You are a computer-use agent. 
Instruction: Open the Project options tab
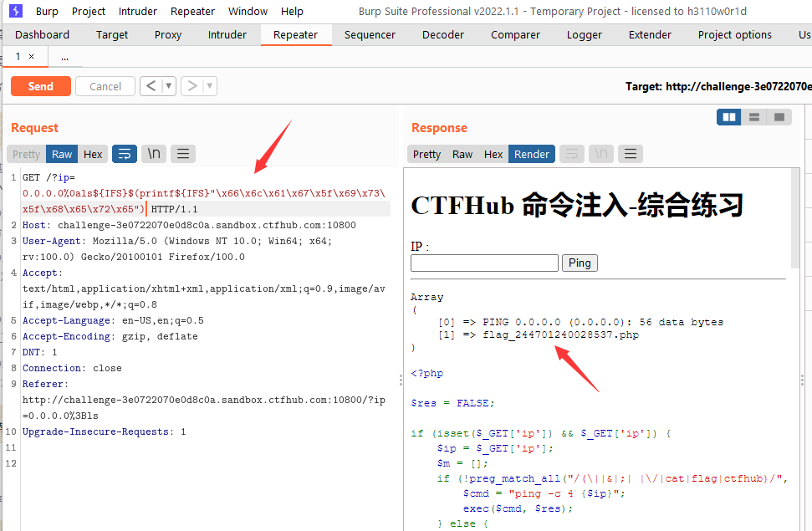pos(735,35)
